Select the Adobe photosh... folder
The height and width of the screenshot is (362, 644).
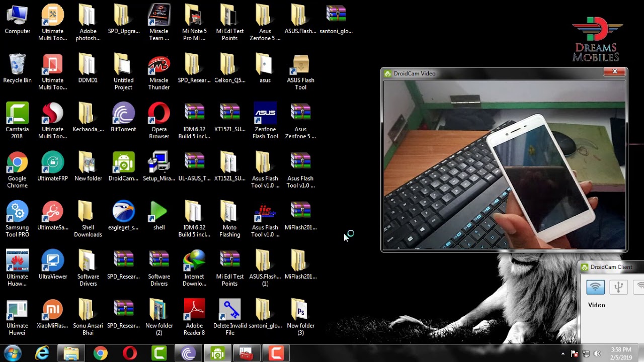coord(88,23)
